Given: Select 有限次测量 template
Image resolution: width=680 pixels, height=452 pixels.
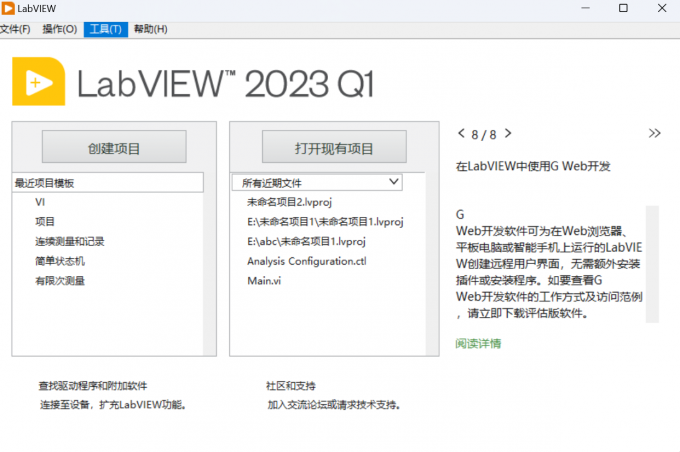Looking at the screenshot, I should tap(60, 281).
